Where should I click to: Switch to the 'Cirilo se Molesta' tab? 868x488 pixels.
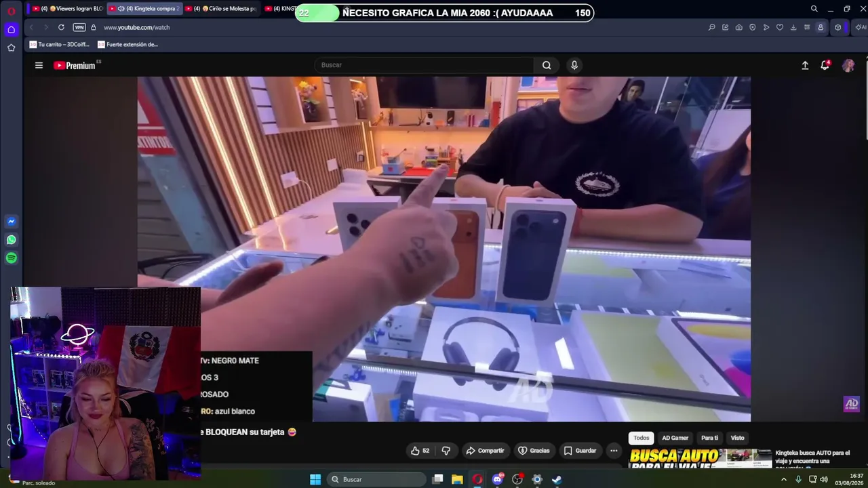[x=220, y=9]
